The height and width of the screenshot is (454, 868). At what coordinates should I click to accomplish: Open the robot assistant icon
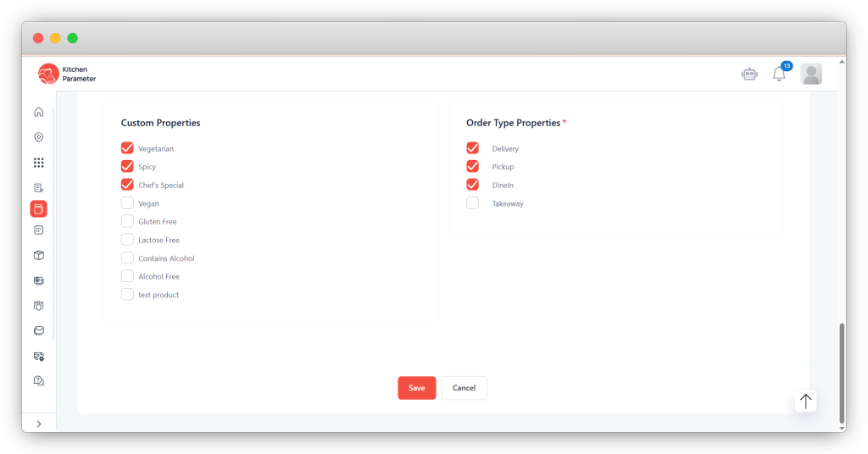click(x=748, y=74)
